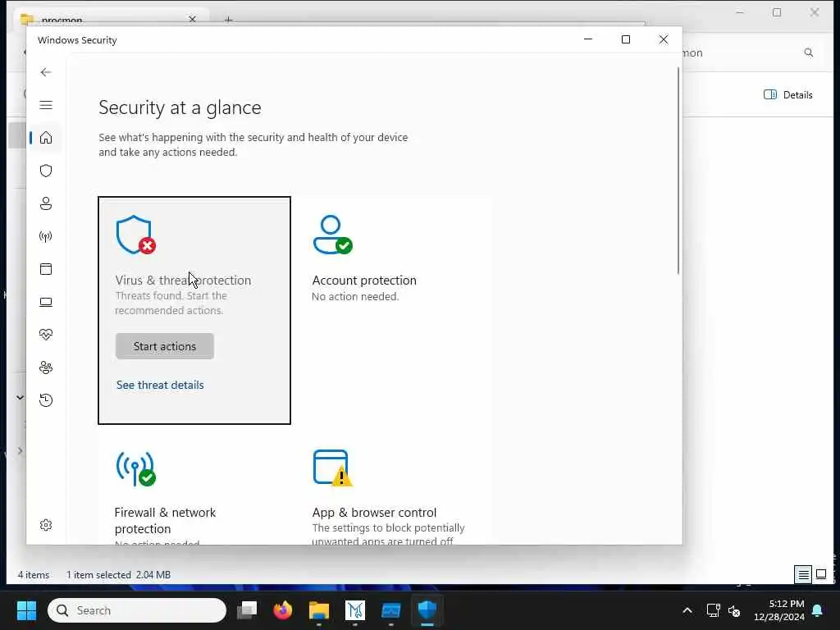Viewport: 840px width, 630px height.
Task: Click the Start actions button
Action: point(164,346)
